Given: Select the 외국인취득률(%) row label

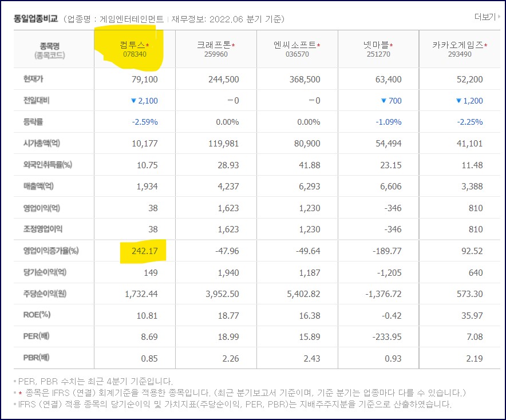Looking at the screenshot, I should (48, 165).
